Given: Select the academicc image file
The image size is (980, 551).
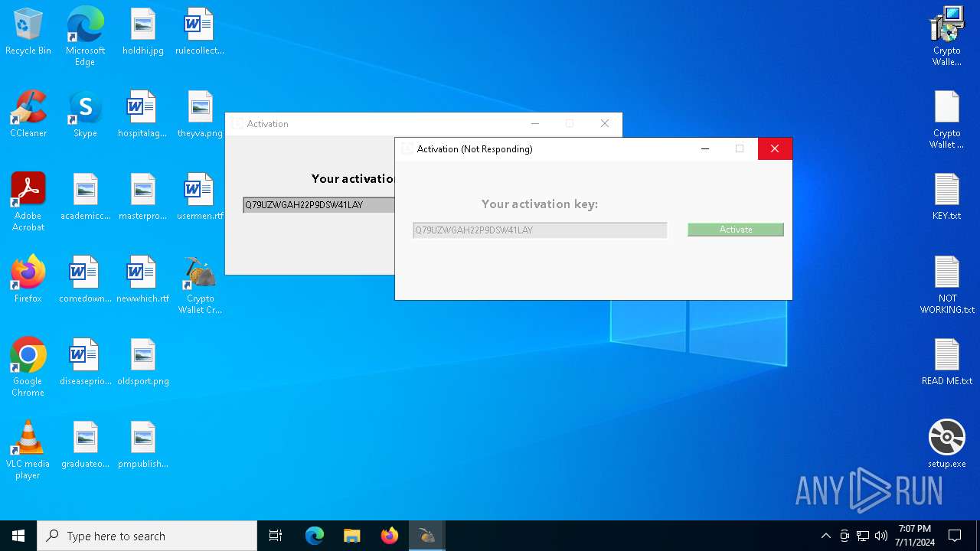Looking at the screenshot, I should [x=86, y=197].
